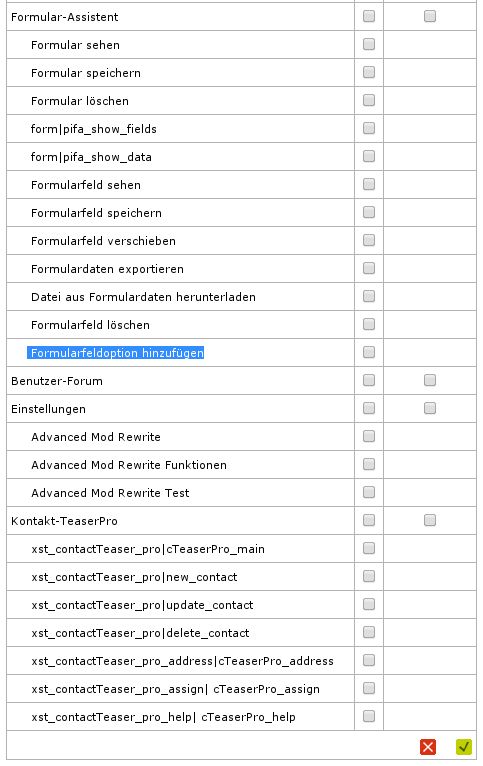
Task: Check the Datei aus Formulardaten herunterladen checkbox
Action: 369,296
